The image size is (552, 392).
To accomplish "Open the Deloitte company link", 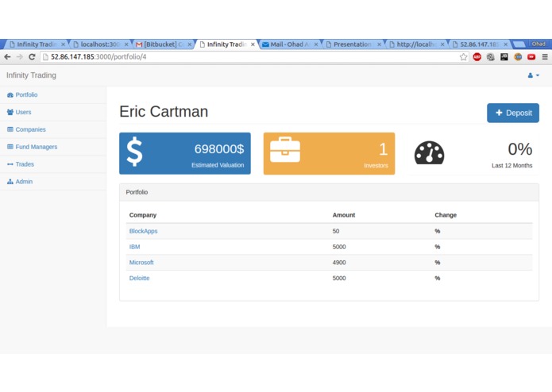I will (140, 278).
